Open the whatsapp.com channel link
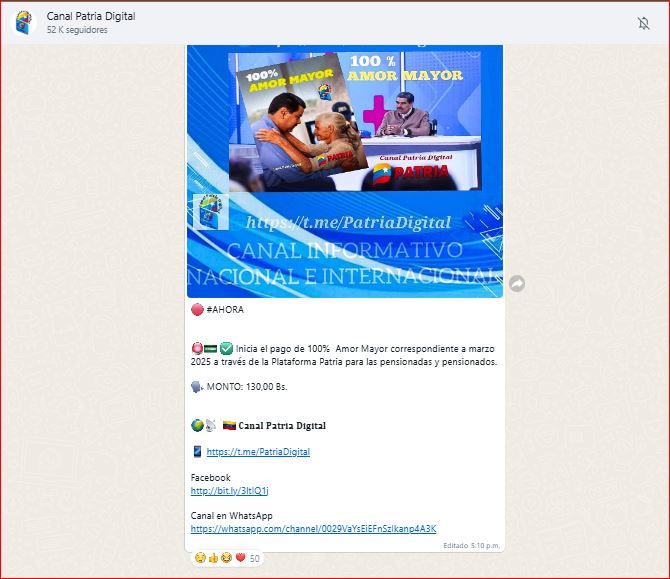The height and width of the screenshot is (579, 670). [x=313, y=529]
